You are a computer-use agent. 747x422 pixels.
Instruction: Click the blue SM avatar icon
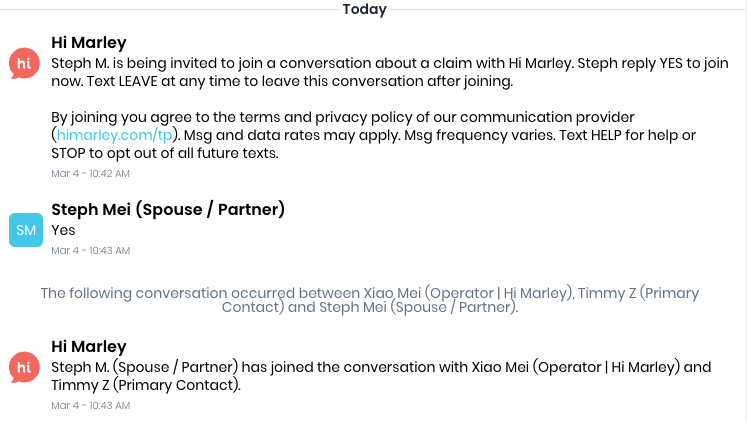coord(24,230)
